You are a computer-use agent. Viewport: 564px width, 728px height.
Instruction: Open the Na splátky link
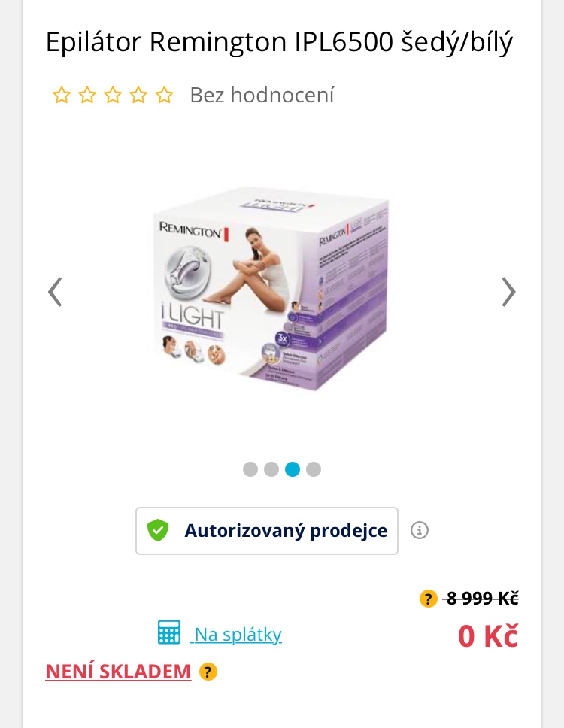[x=236, y=634]
